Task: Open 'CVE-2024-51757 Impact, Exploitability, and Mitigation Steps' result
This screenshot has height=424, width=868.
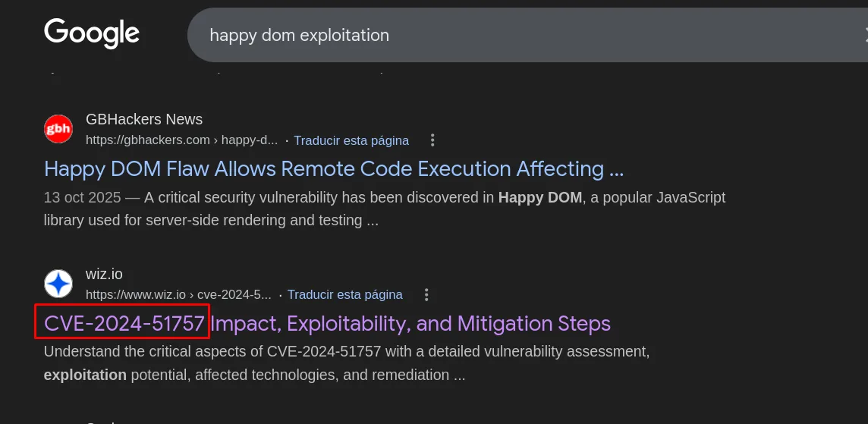Action: [x=327, y=323]
